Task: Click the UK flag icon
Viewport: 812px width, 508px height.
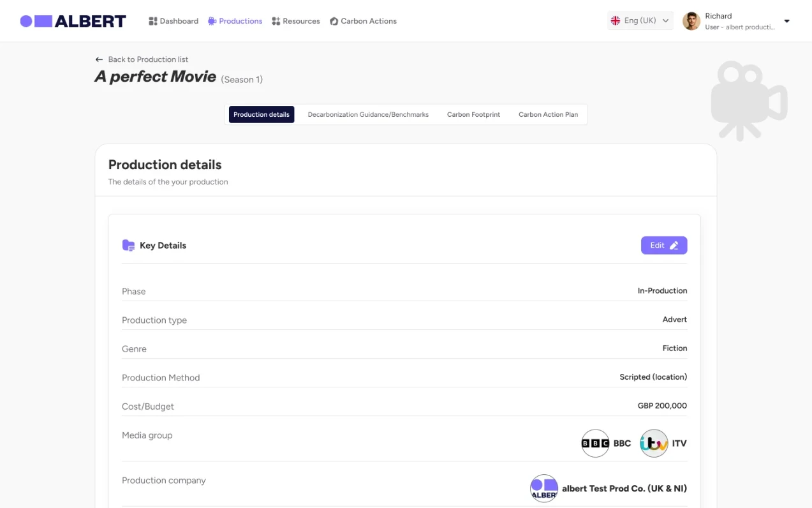Action: pyautogui.click(x=616, y=20)
